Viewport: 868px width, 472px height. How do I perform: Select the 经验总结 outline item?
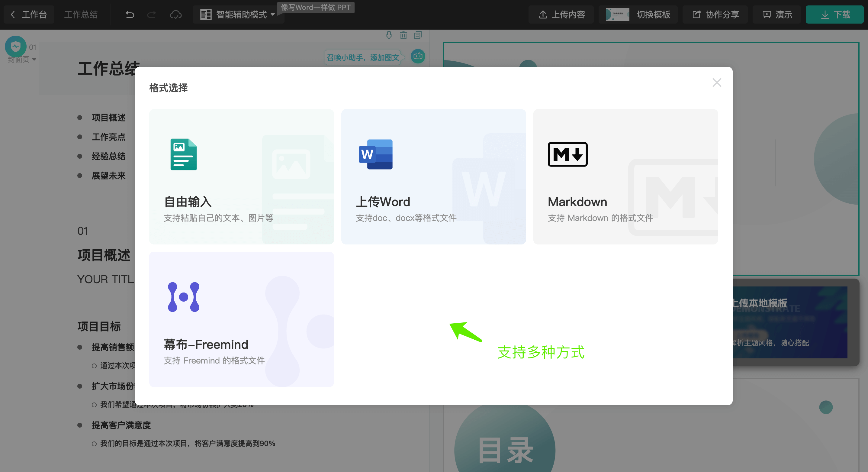pyautogui.click(x=108, y=156)
